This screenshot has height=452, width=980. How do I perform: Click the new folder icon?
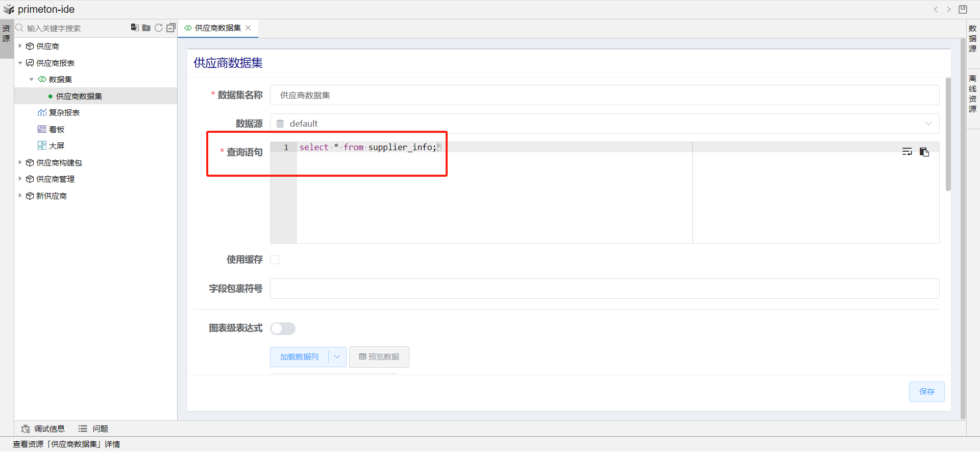coord(146,28)
